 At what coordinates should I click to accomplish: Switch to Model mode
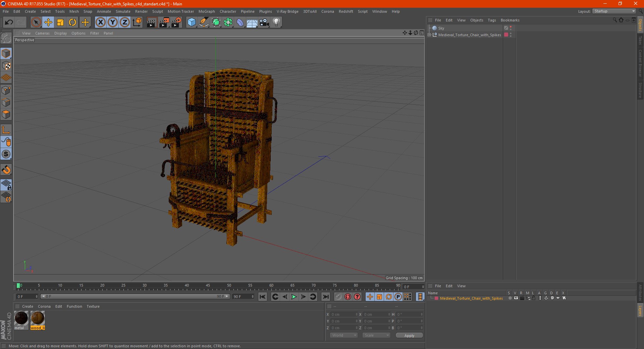point(6,53)
